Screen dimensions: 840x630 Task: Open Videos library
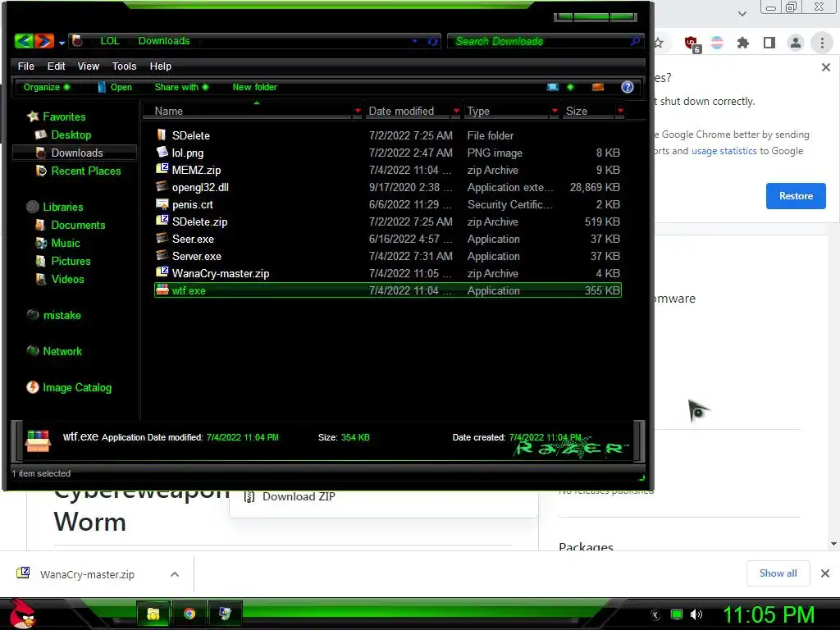click(x=59, y=279)
